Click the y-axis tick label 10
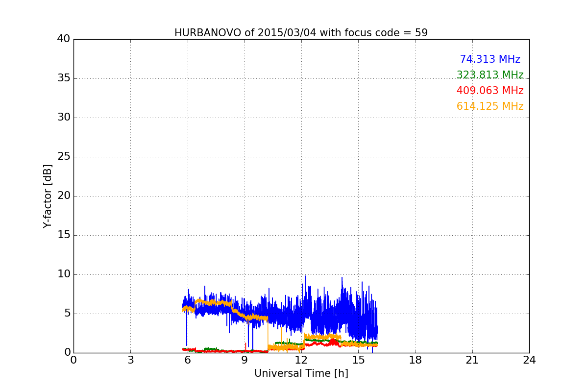This screenshot has height=392, width=588. click(x=64, y=274)
